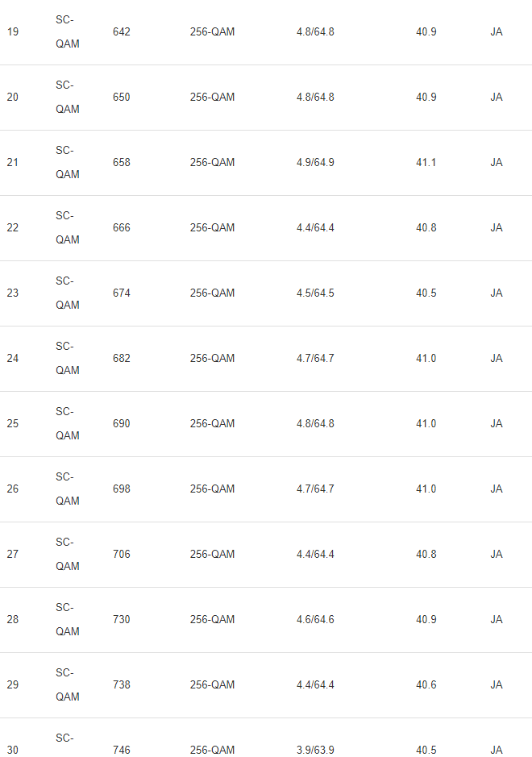Select channel number 22
The width and height of the screenshot is (532, 757).
tap(13, 228)
